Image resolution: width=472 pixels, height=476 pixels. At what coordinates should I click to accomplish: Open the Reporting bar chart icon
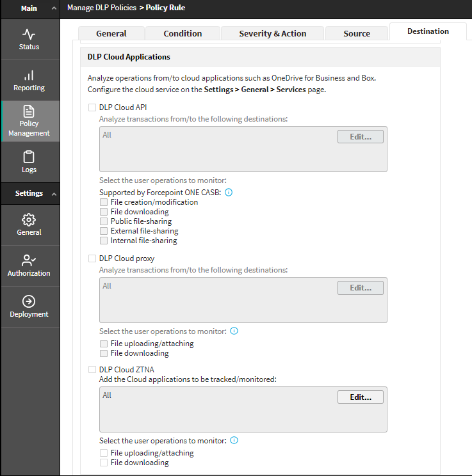(x=29, y=75)
